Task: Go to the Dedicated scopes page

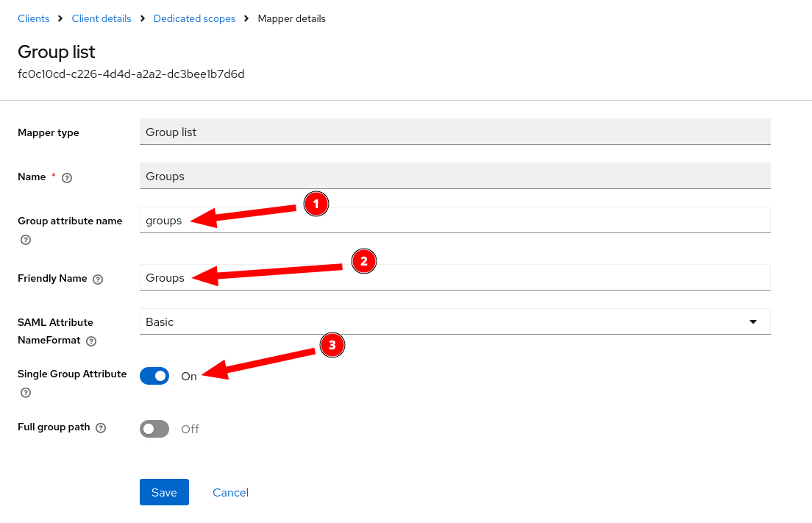Action: [194, 18]
